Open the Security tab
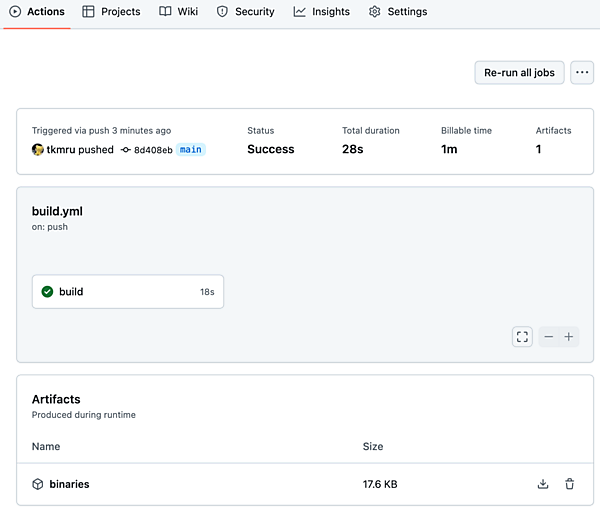This screenshot has width=600, height=513. click(246, 12)
